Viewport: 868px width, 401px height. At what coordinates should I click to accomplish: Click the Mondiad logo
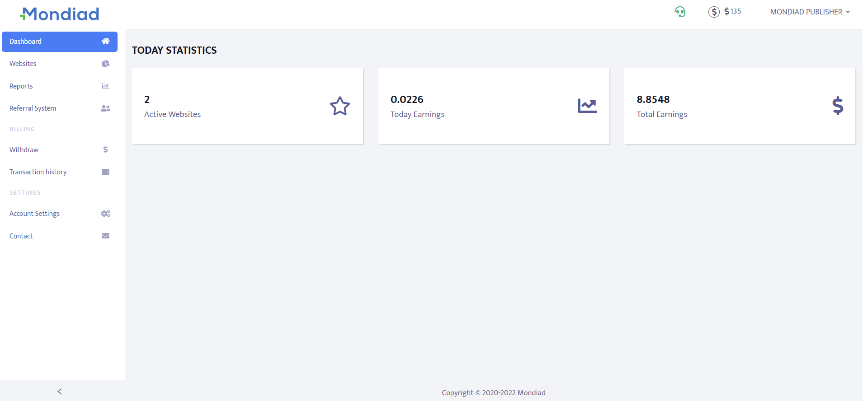[x=60, y=14]
